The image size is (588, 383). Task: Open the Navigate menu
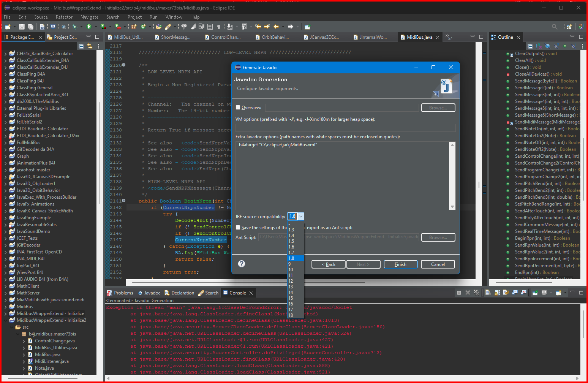click(x=89, y=17)
